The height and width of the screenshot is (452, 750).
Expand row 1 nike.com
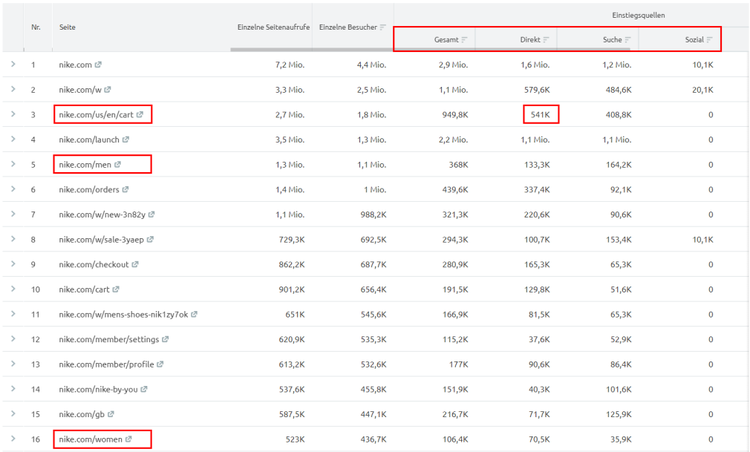tap(13, 64)
